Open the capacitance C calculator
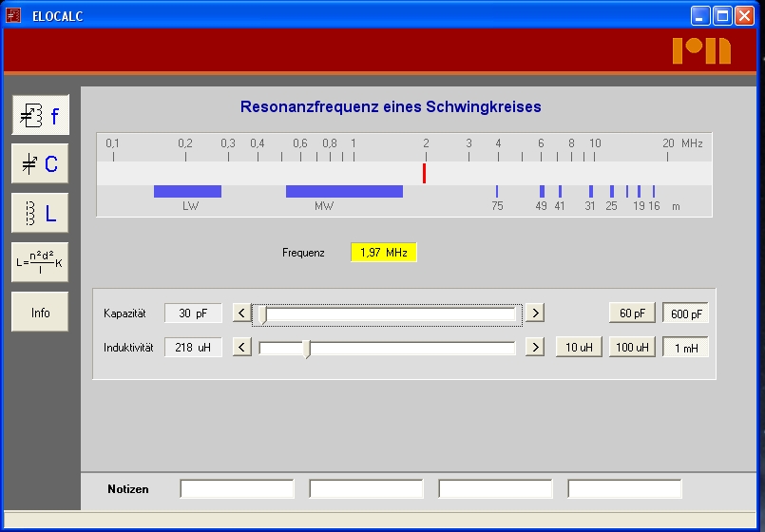The image size is (765, 532). [x=40, y=164]
